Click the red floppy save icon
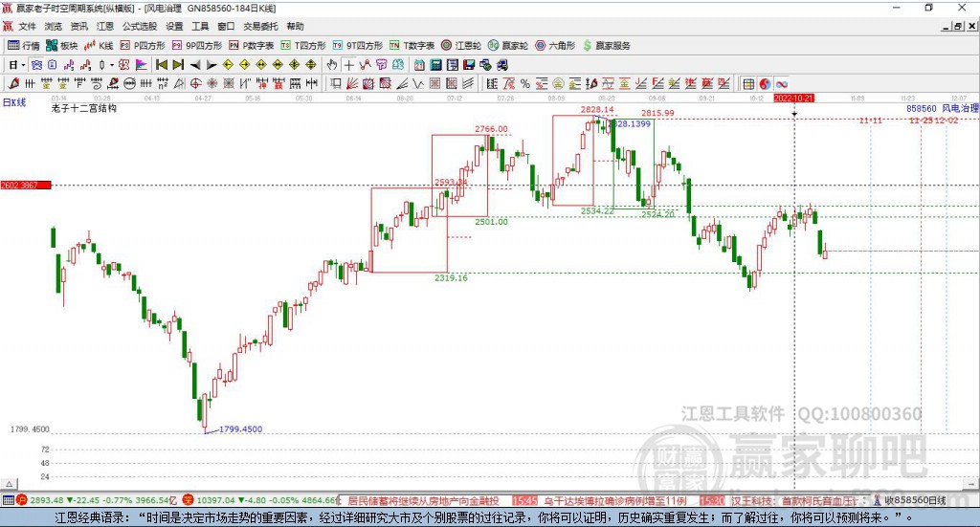This screenshot has height=527, width=980. [469, 65]
